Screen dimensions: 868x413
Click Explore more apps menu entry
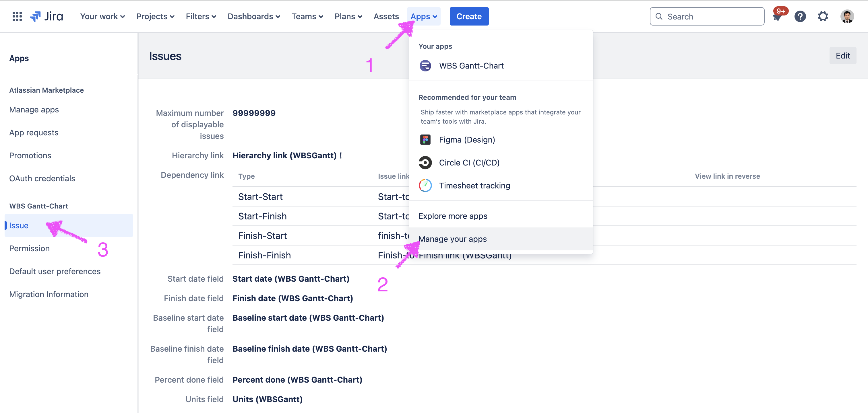pyautogui.click(x=453, y=216)
